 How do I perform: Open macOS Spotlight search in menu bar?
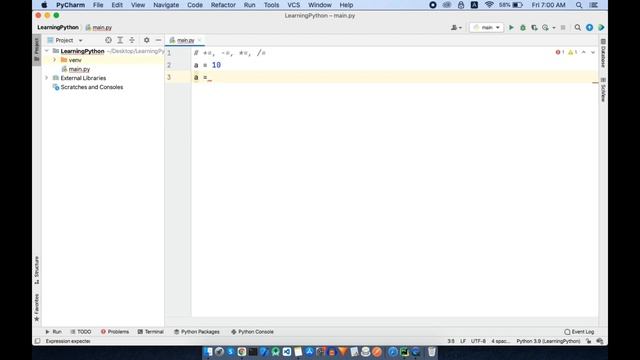579,5
